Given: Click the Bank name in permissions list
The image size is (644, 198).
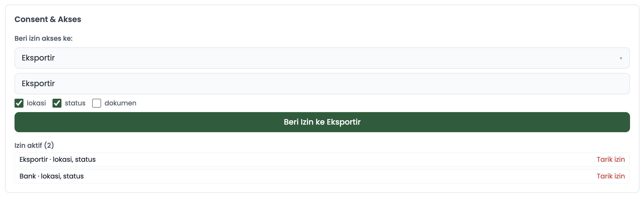Looking at the screenshot, I should [28, 176].
